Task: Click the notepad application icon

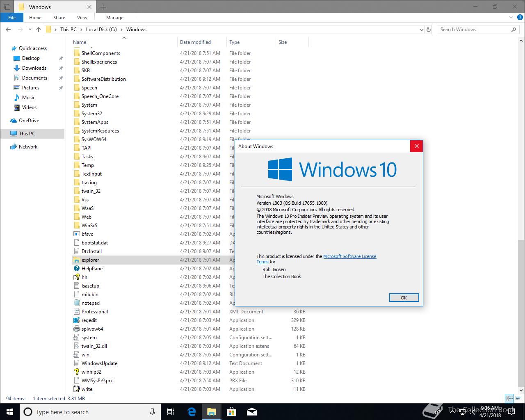Action: [x=76, y=303]
